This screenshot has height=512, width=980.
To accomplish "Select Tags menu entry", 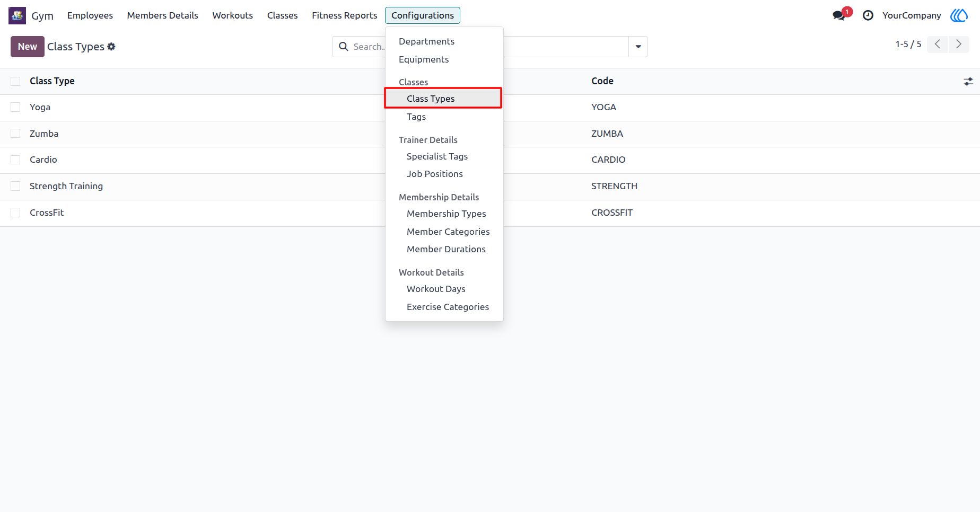I will click(444, 117).
